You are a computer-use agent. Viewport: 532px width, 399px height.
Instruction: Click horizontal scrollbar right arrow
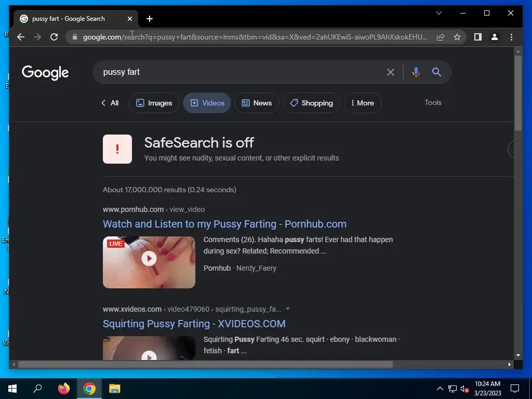point(509,364)
